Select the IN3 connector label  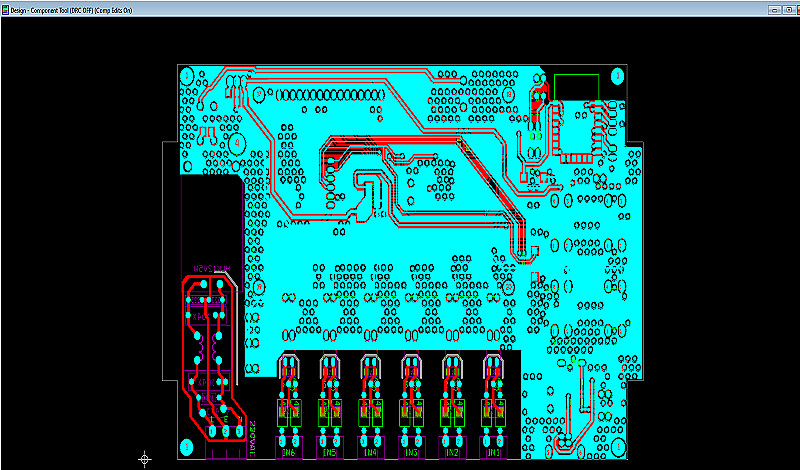click(x=411, y=453)
